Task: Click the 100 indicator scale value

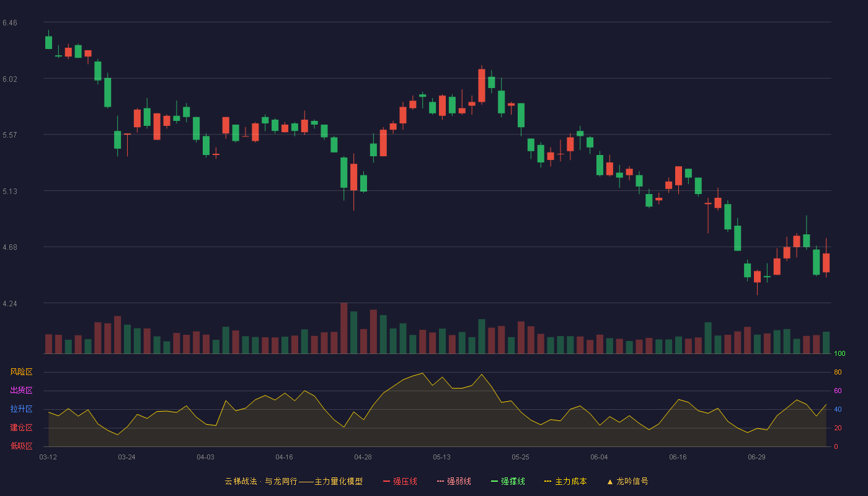Action: (x=839, y=354)
